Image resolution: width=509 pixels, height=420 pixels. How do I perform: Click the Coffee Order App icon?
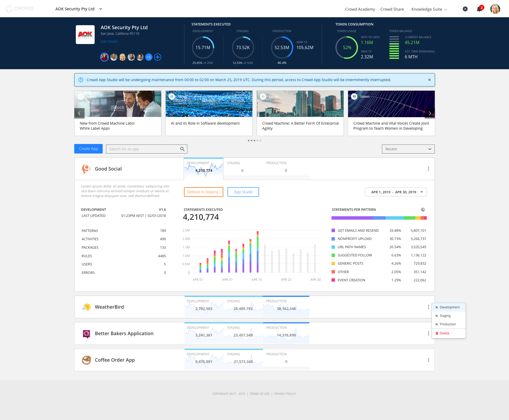[86, 360]
